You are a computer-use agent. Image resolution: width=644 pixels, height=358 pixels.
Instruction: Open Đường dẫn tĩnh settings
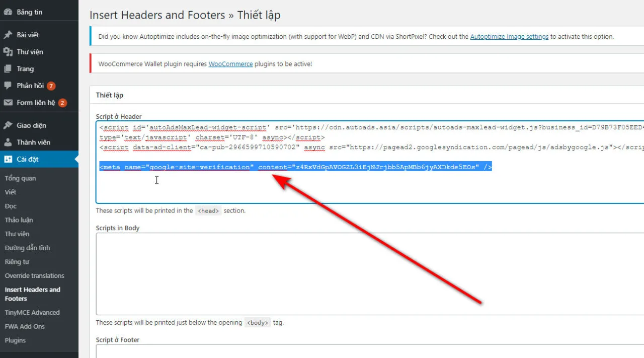point(27,248)
